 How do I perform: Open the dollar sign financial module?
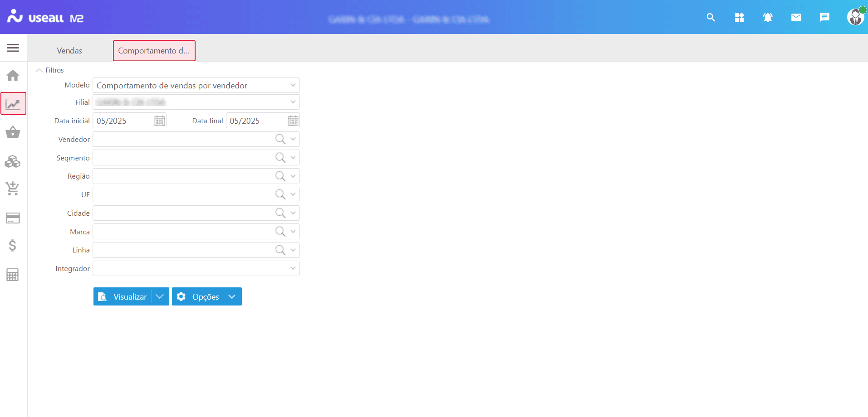point(13,246)
